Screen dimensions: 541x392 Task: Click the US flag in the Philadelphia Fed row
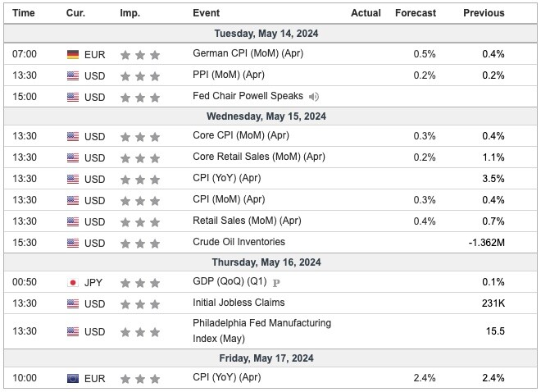click(73, 332)
